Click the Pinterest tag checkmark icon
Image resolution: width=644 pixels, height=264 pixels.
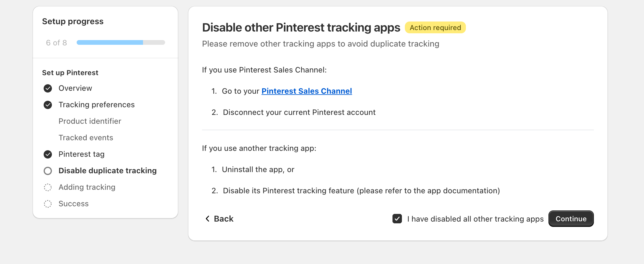pos(48,154)
